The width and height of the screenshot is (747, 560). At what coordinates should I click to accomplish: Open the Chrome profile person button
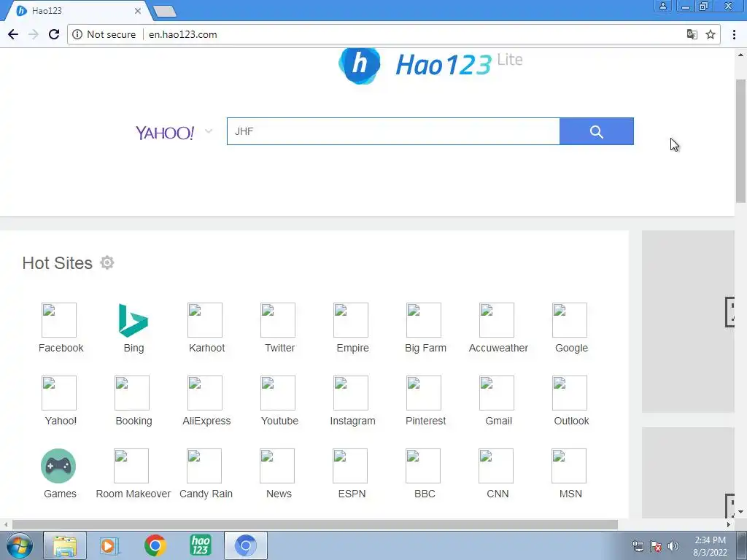pos(662,6)
